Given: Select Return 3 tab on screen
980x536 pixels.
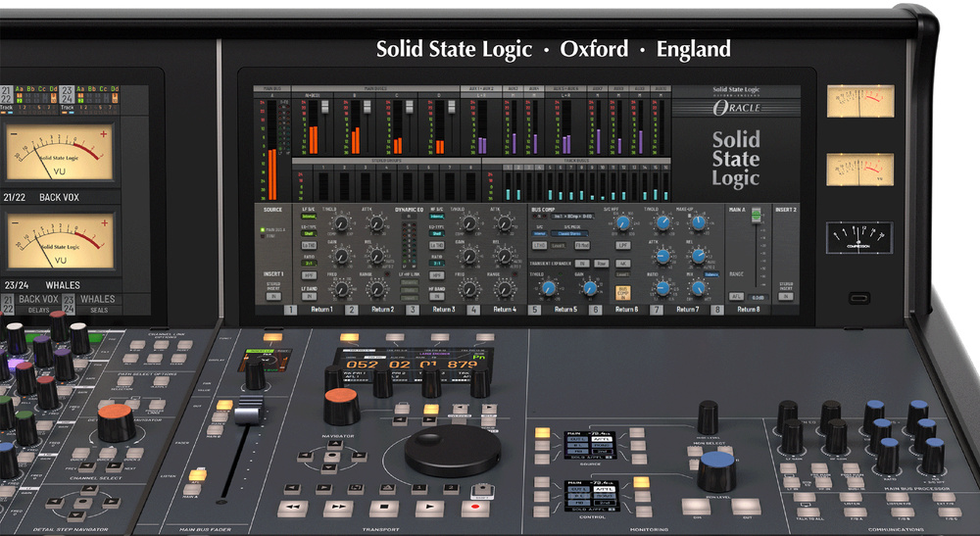Looking at the screenshot, I should (444, 310).
